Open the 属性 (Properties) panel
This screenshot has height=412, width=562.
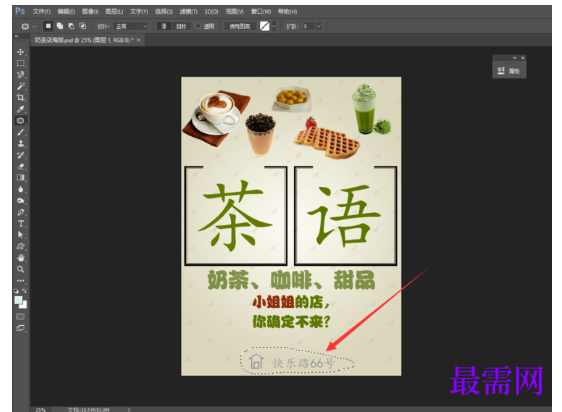tap(509, 71)
